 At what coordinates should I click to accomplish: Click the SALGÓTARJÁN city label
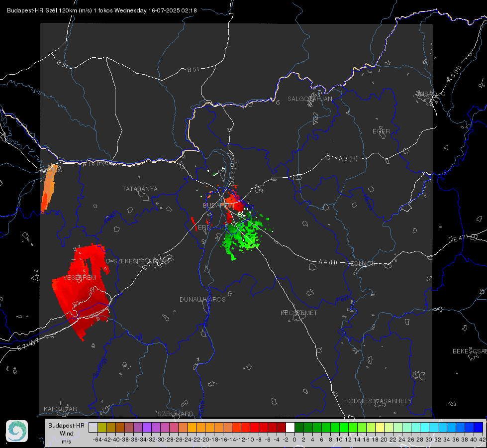coord(309,99)
